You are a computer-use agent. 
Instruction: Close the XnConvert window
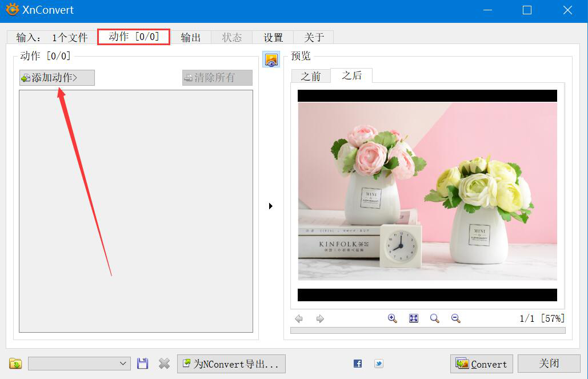coord(568,10)
